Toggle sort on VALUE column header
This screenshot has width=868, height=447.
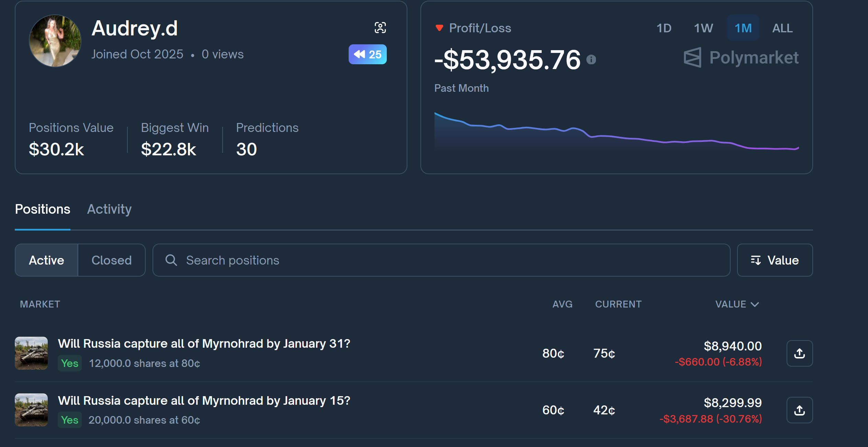click(x=736, y=304)
